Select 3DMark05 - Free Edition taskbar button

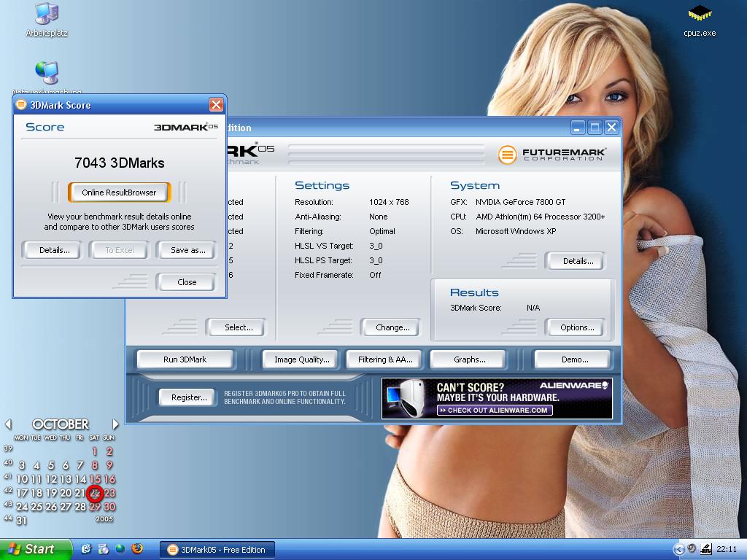point(217,550)
